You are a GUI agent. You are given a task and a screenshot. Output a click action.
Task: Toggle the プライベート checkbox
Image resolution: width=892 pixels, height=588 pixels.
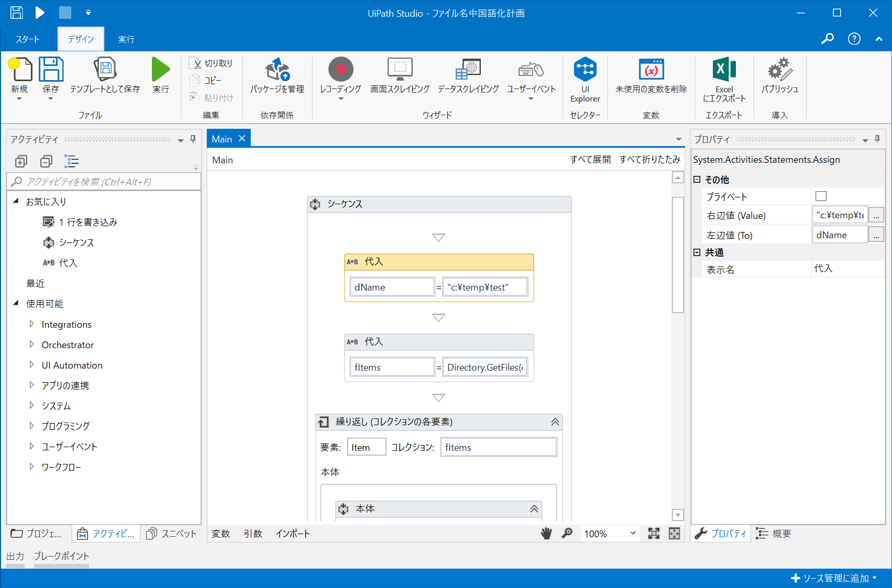(x=821, y=196)
